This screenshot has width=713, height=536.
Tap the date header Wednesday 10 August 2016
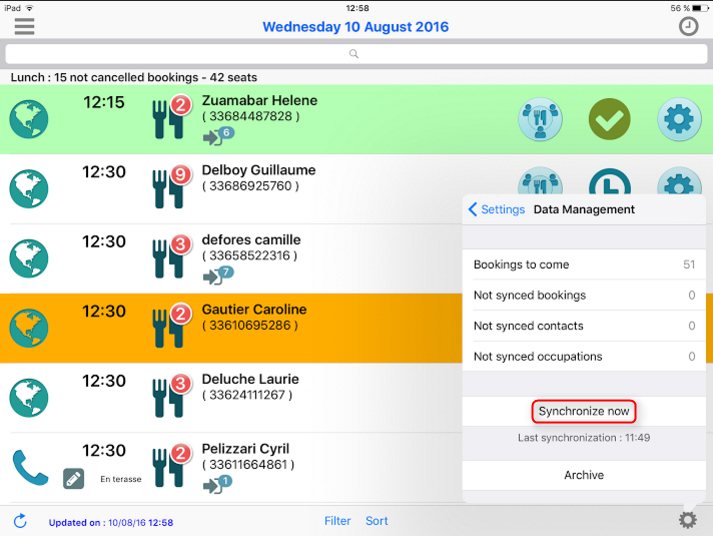point(355,27)
